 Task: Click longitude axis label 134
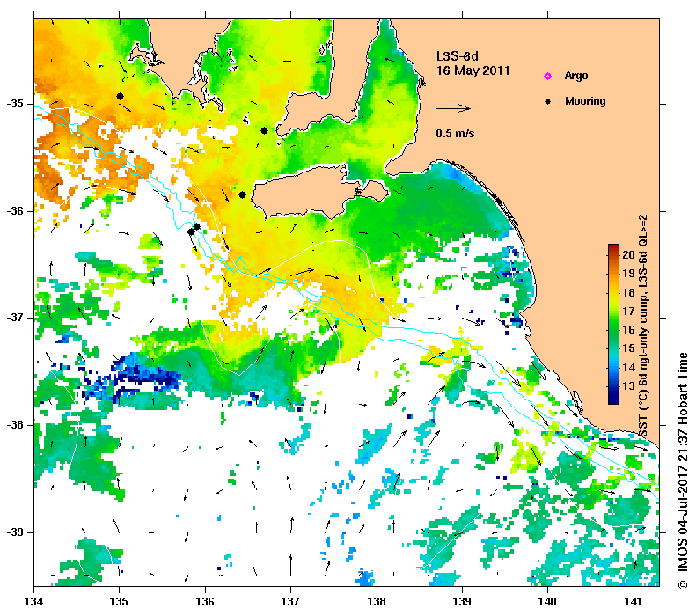pyautogui.click(x=33, y=602)
